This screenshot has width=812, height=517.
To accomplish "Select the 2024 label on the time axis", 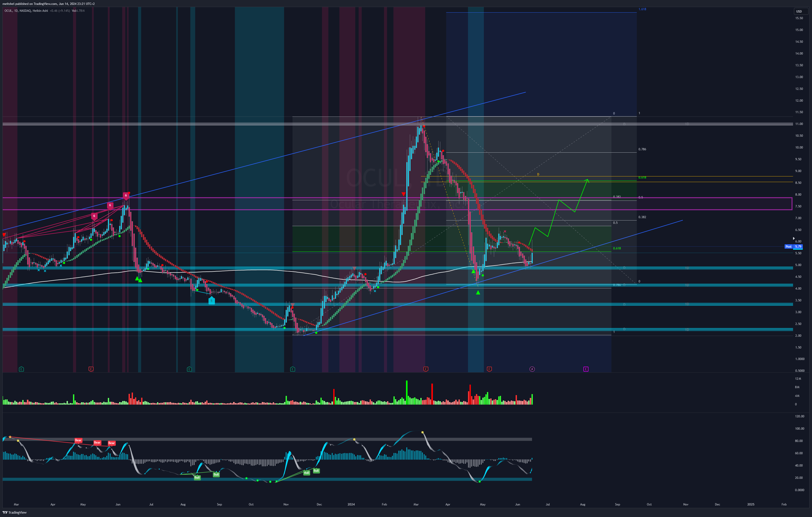I will point(351,504).
